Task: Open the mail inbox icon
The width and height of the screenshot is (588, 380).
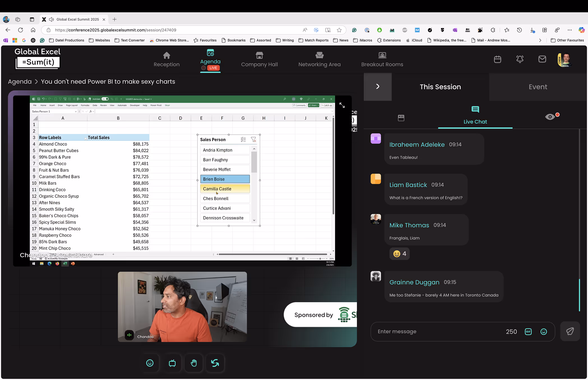Action: tap(542, 59)
